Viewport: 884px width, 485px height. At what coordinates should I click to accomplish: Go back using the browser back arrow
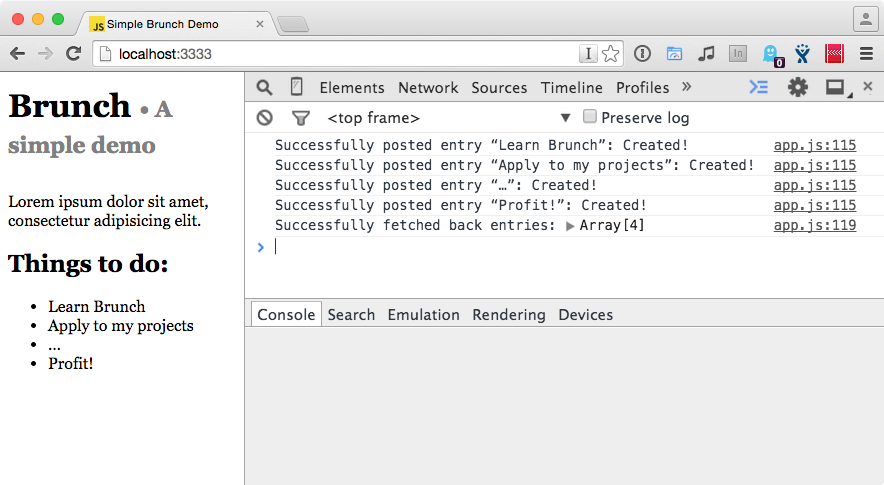tap(17, 54)
